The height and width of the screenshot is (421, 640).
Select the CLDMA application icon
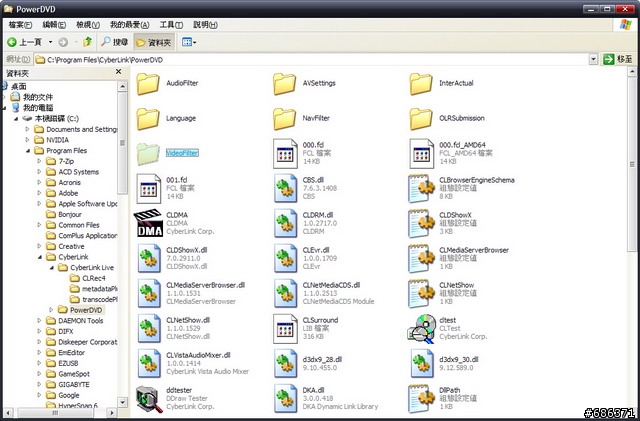tap(149, 223)
